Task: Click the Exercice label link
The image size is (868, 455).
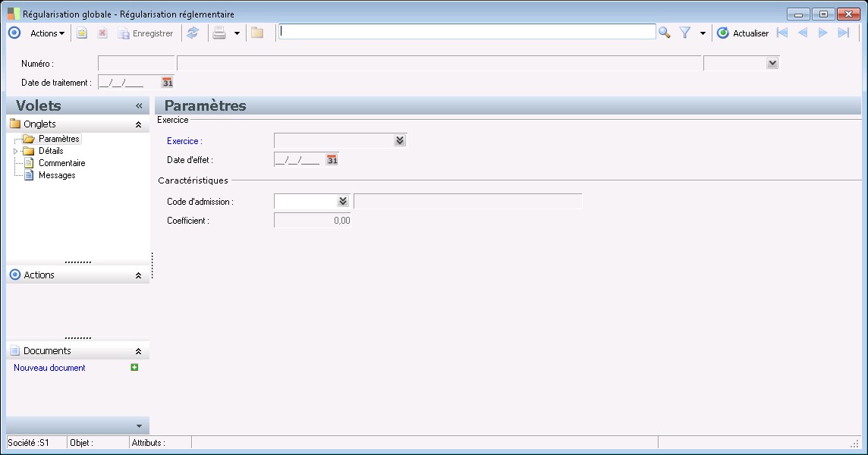Action: (x=184, y=141)
